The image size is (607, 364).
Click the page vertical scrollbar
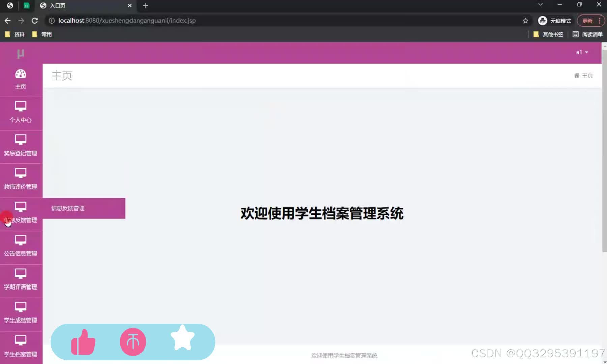tap(604, 152)
